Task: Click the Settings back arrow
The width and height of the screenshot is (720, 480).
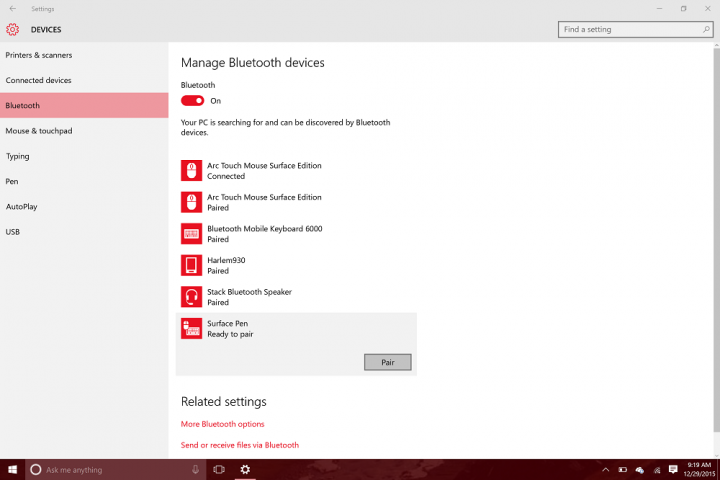Action: click(x=12, y=8)
